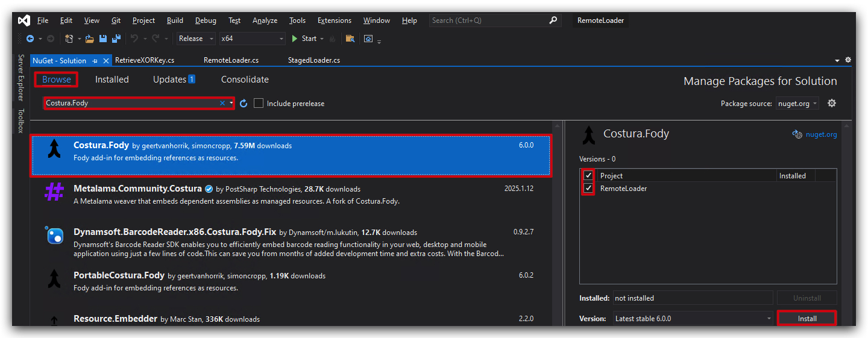The image size is (868, 338).
Task: Click the Start button label
Action: pos(309,39)
